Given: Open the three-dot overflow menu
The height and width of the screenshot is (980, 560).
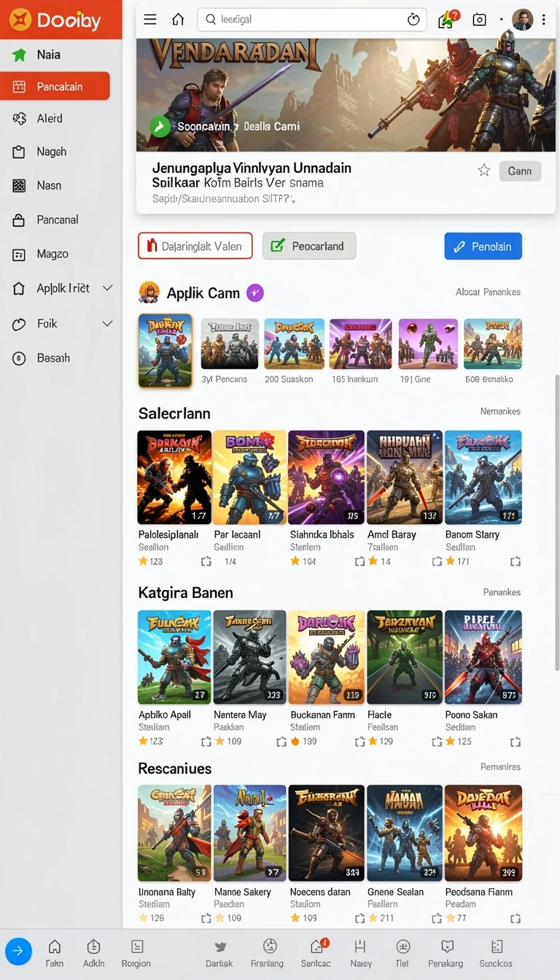Looking at the screenshot, I should tap(544, 20).
